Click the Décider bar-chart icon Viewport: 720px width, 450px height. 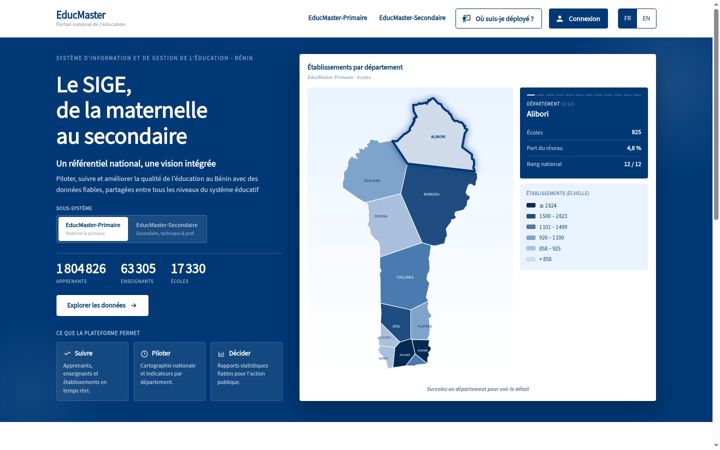coord(221,354)
